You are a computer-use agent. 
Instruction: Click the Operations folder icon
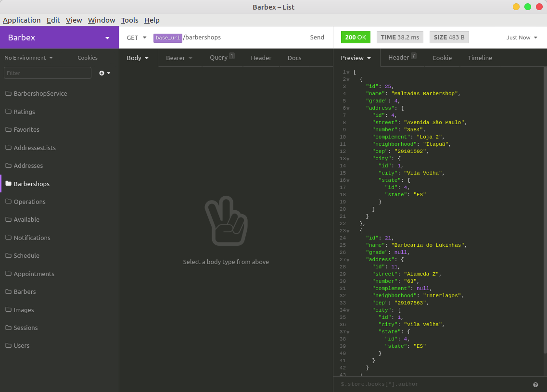[8, 201]
